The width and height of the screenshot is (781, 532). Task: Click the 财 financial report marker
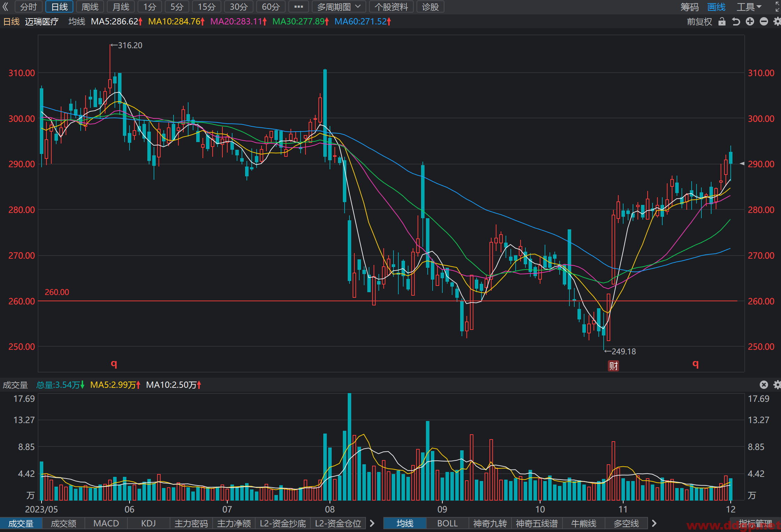pyautogui.click(x=613, y=366)
